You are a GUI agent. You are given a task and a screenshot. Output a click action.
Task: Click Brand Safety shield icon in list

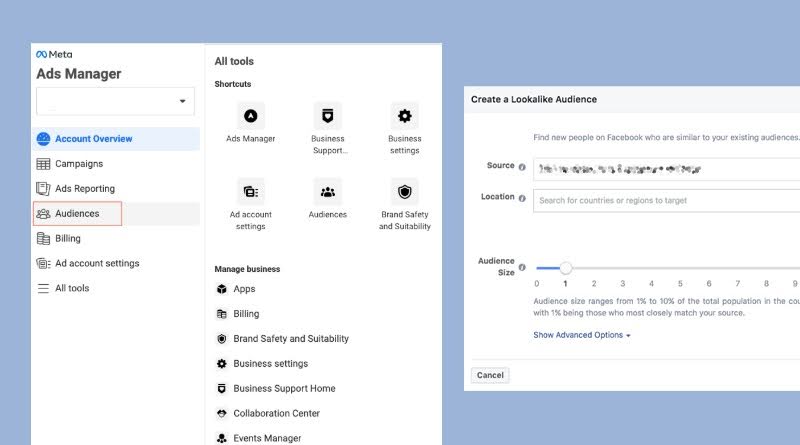pyautogui.click(x=221, y=339)
